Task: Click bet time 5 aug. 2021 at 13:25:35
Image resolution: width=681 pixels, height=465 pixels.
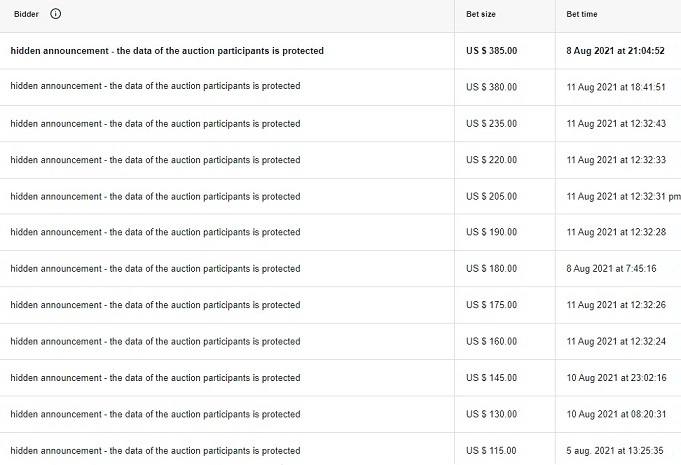Action: (x=615, y=451)
